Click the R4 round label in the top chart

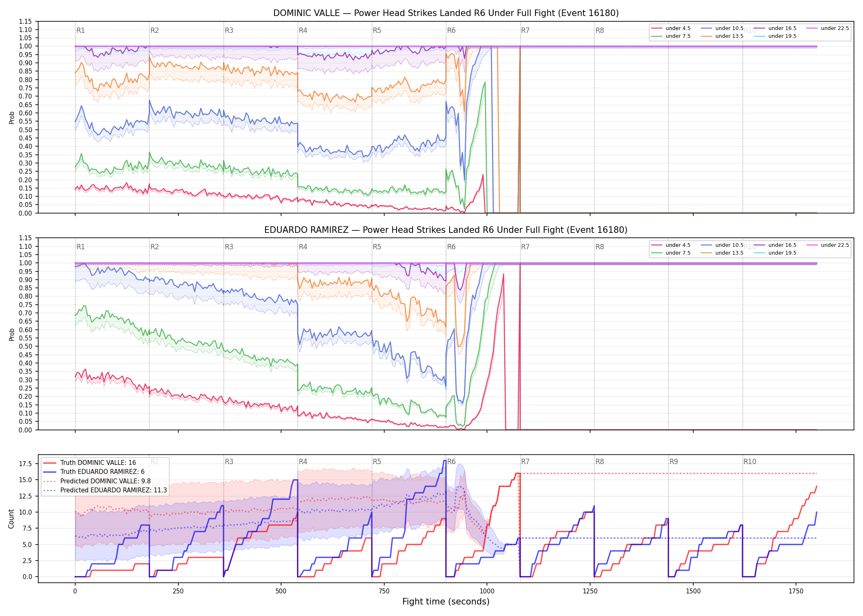[x=303, y=30]
